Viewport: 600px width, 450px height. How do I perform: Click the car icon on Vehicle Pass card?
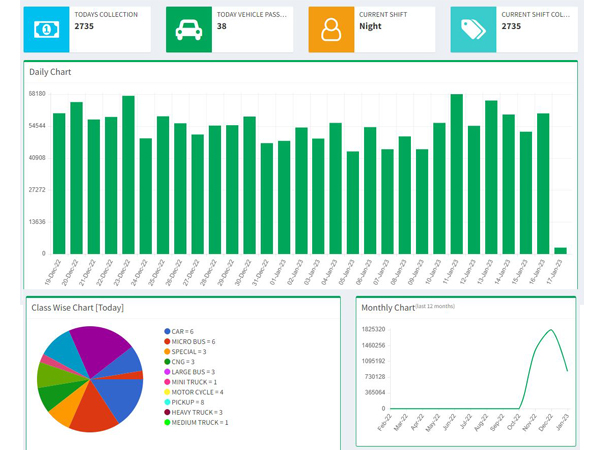[x=189, y=29]
